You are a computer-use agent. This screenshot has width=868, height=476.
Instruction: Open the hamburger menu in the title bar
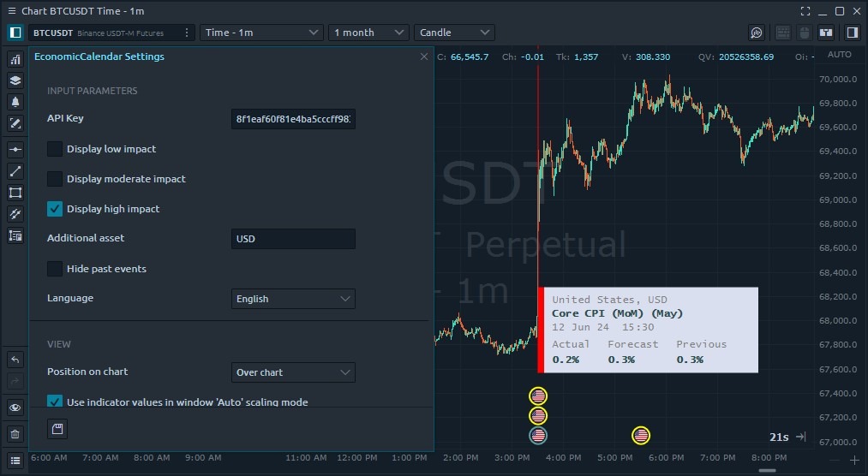(x=12, y=11)
